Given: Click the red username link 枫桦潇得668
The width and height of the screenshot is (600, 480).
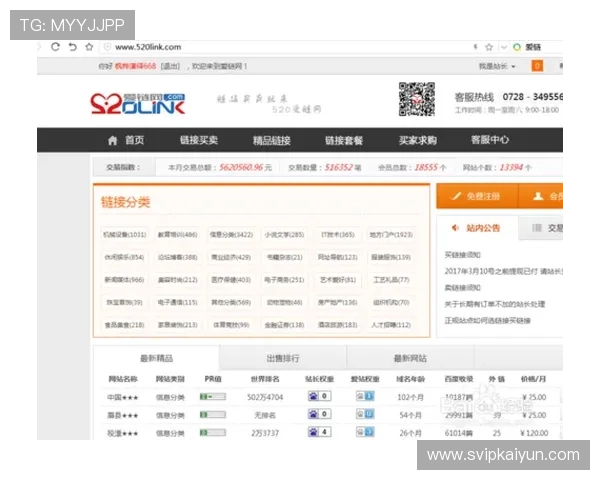Looking at the screenshot, I should click(x=135, y=66).
